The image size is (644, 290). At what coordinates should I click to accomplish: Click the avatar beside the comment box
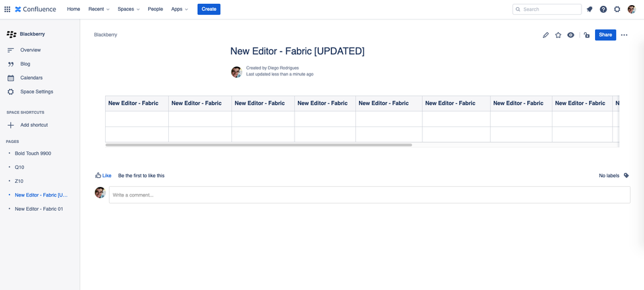click(x=100, y=193)
